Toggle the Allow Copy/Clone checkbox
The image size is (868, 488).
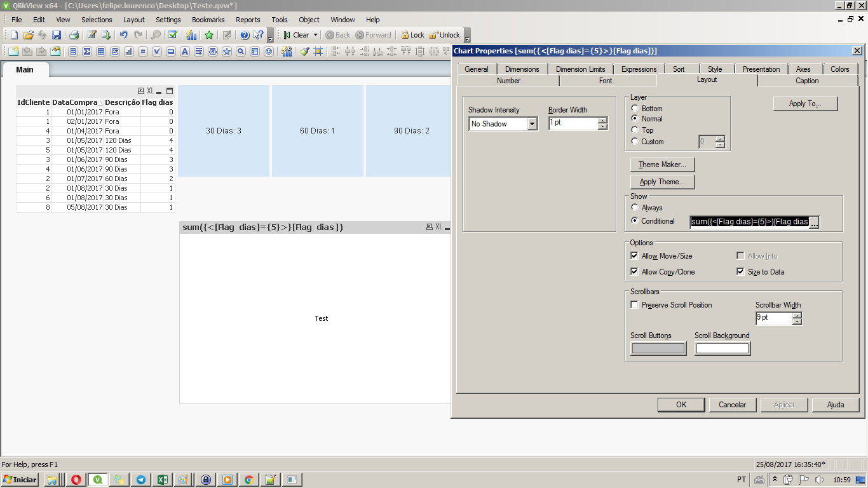pos(634,271)
